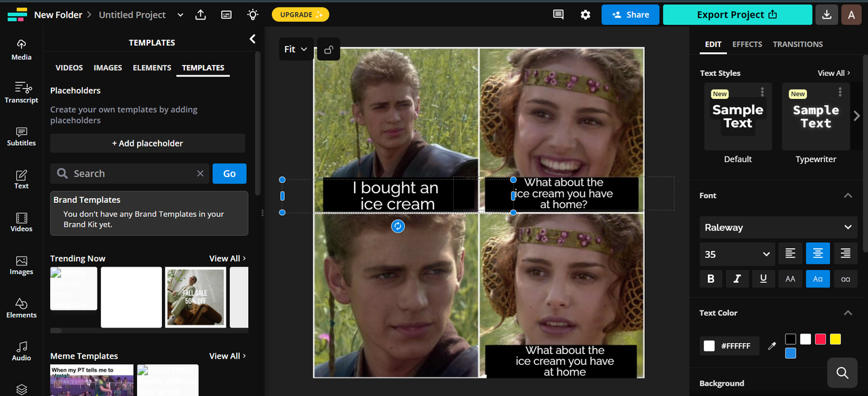Click the magnifier search button at bottom right
This screenshot has width=868, height=396.
point(842,372)
